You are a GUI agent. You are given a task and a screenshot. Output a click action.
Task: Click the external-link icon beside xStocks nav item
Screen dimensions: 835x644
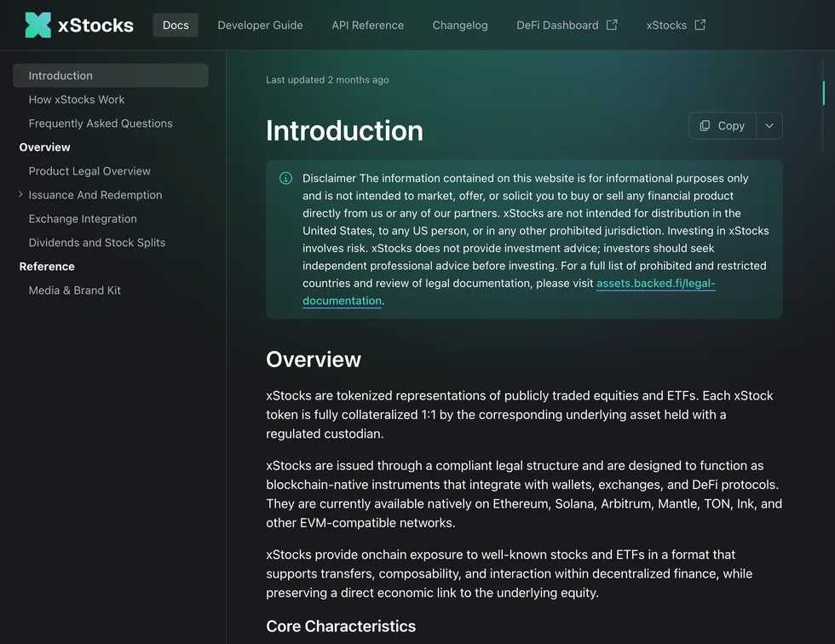pos(700,25)
